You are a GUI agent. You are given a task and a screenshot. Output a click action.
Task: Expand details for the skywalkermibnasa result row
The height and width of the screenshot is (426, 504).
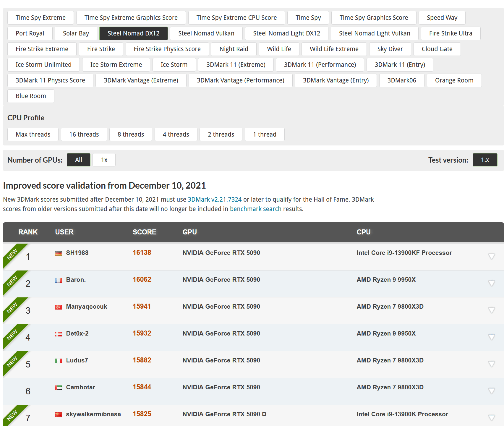pyautogui.click(x=492, y=418)
